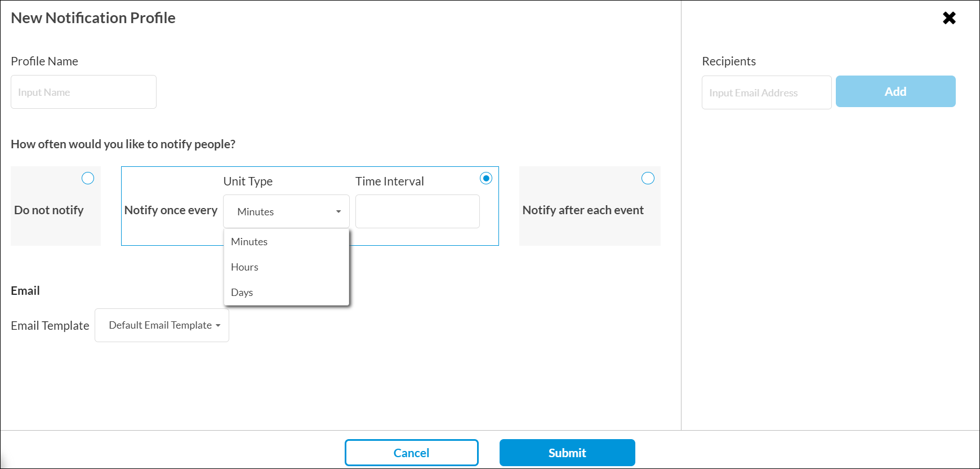Click the Time Interval text box

pyautogui.click(x=417, y=211)
